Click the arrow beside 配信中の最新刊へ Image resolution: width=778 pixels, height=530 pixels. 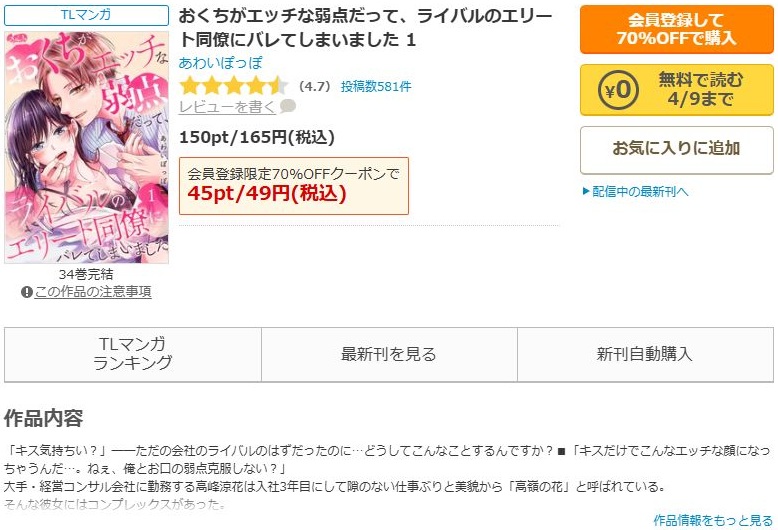pyautogui.click(x=585, y=192)
